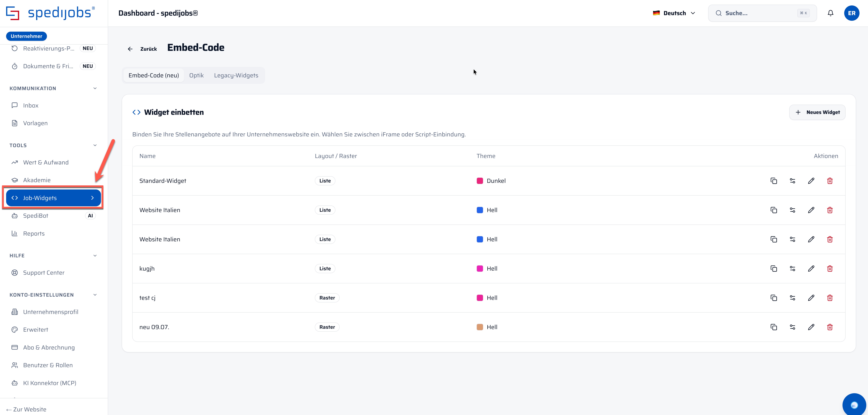Open Unternehmensprofil settings

pos(54,312)
